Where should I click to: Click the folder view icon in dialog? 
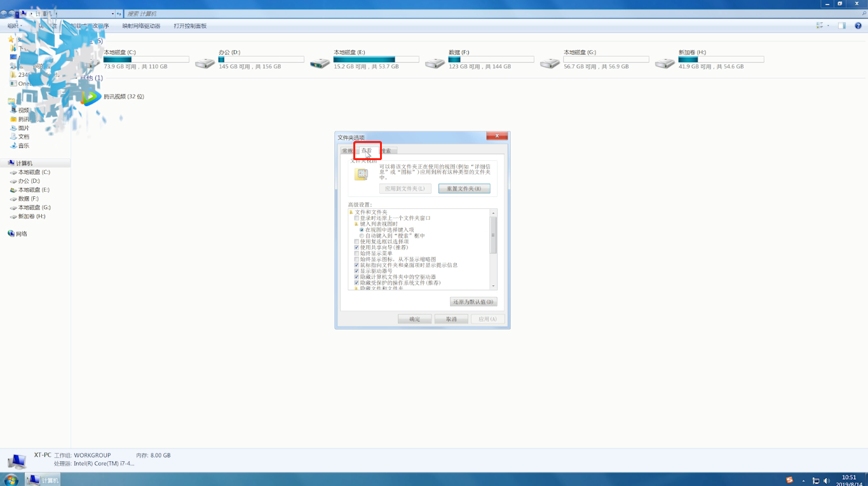click(362, 174)
